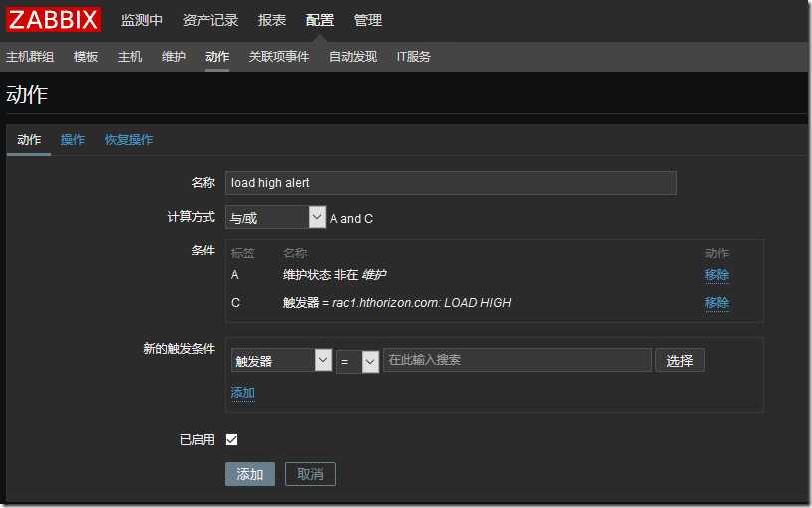Go to 关联项事件 submenu
The width and height of the screenshot is (812, 508).
(x=279, y=57)
